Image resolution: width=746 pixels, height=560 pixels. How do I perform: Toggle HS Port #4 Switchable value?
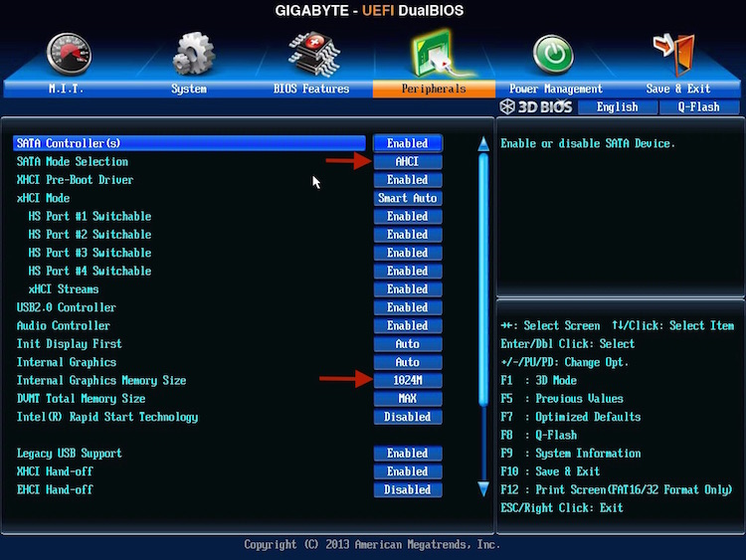coord(408,272)
